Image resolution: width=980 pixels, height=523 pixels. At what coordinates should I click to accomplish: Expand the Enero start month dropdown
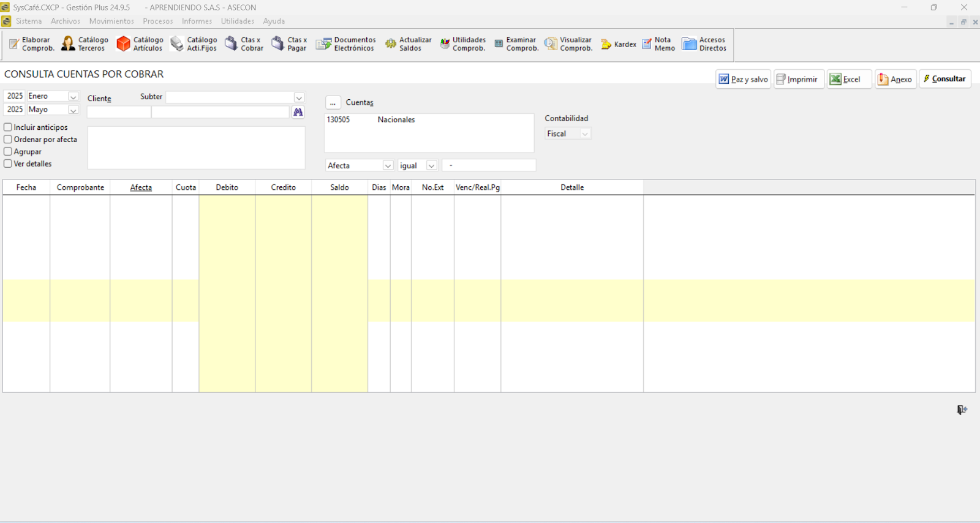[73, 97]
